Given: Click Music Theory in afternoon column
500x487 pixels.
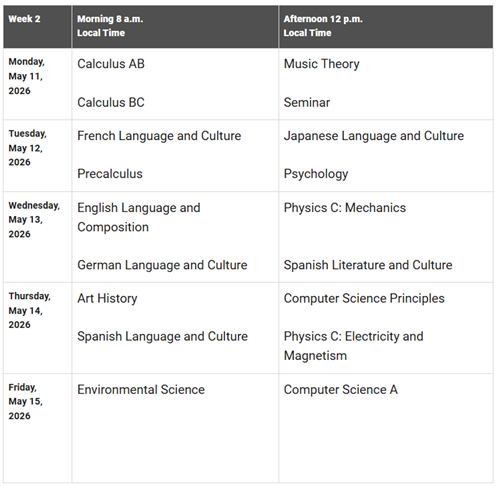Looking at the screenshot, I should click(x=321, y=64).
